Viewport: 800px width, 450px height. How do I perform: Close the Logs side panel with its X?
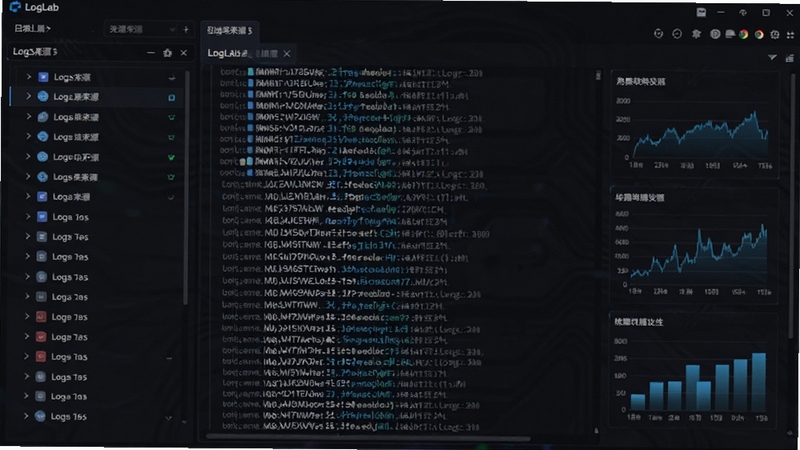(184, 53)
